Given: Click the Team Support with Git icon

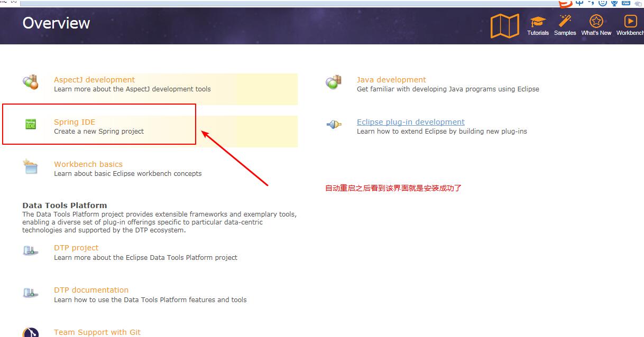Looking at the screenshot, I should tap(31, 333).
